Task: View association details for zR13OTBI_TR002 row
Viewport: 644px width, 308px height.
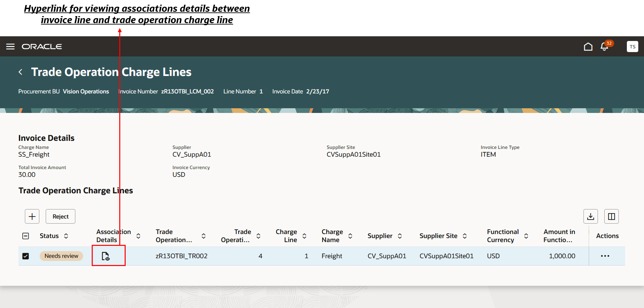Action: [x=105, y=256]
